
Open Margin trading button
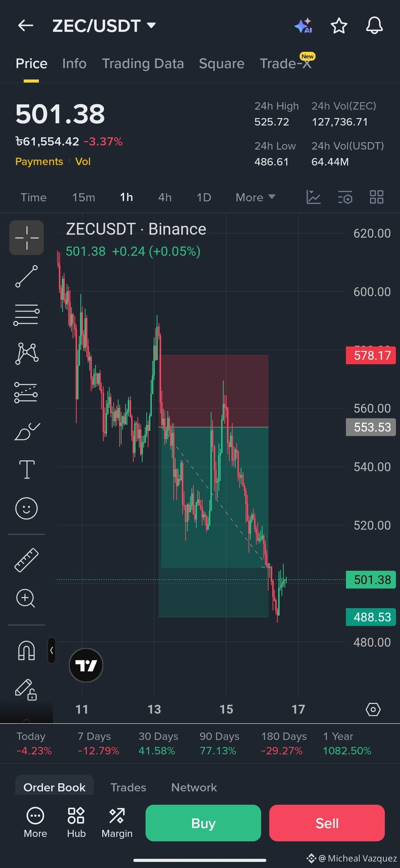pyautogui.click(x=117, y=822)
